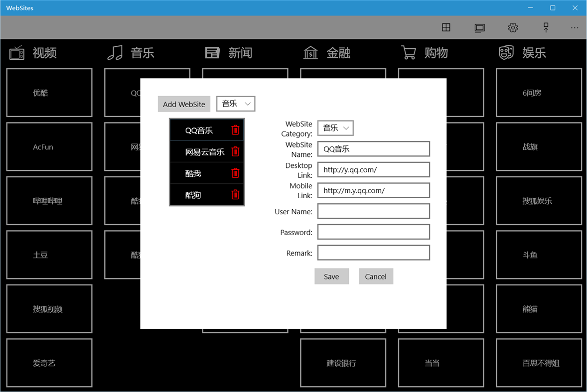The height and width of the screenshot is (392, 587).
Task: Click the screen display icon in toolbar
Action: click(x=479, y=28)
